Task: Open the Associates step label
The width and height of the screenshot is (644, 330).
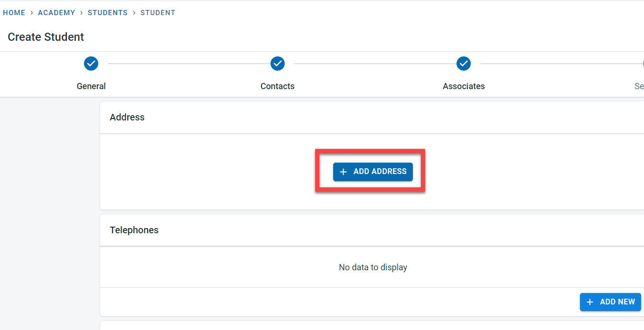Action: tap(464, 86)
